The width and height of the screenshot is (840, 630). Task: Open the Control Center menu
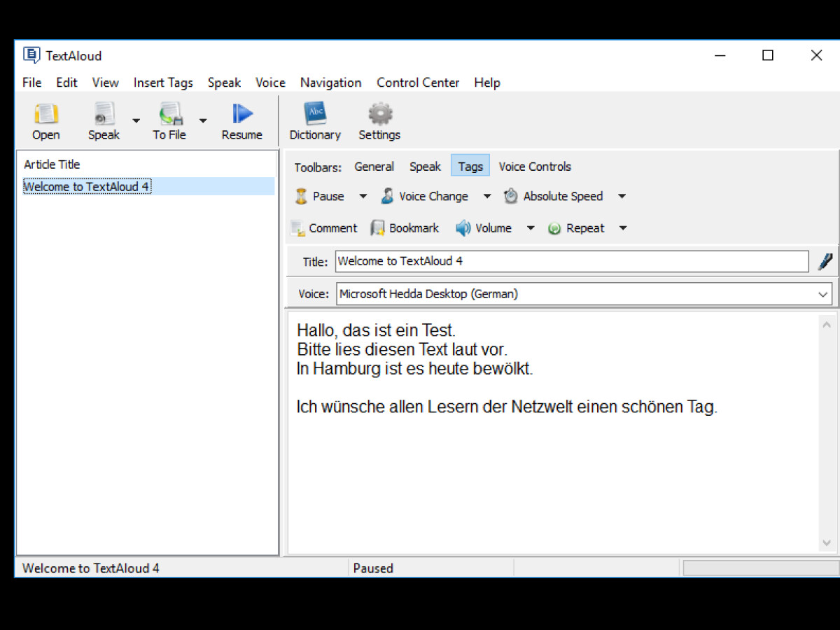417,83
